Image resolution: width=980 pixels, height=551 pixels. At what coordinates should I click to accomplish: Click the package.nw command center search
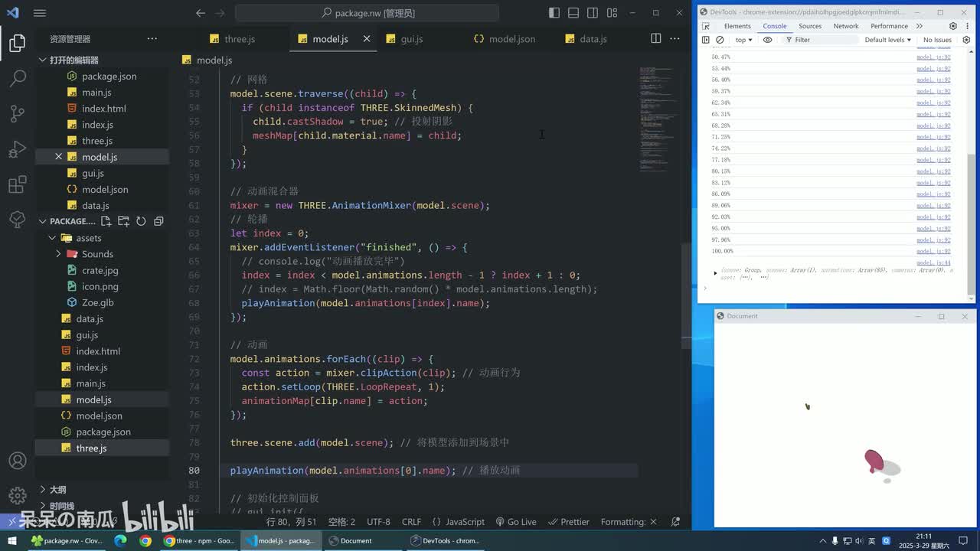pyautogui.click(x=367, y=13)
